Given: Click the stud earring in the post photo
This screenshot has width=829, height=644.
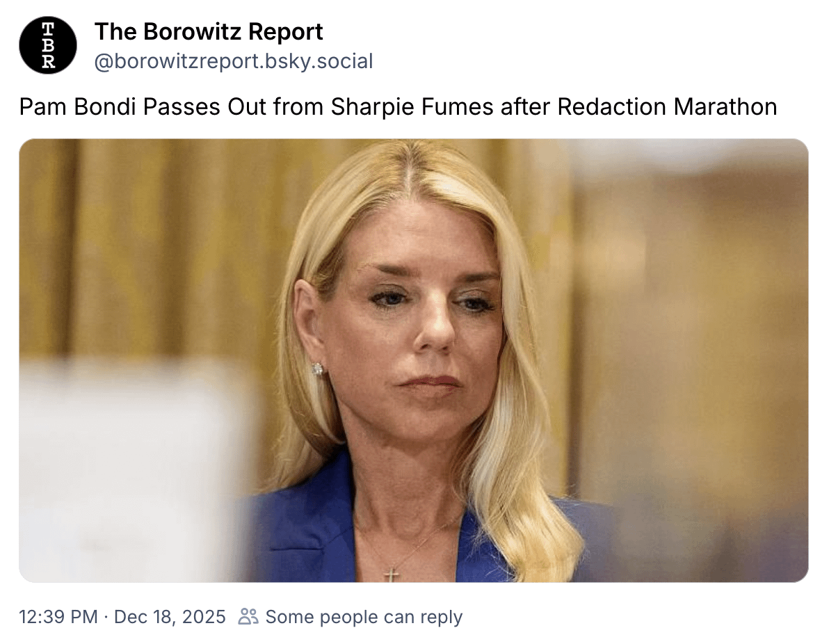Looking at the screenshot, I should (318, 369).
